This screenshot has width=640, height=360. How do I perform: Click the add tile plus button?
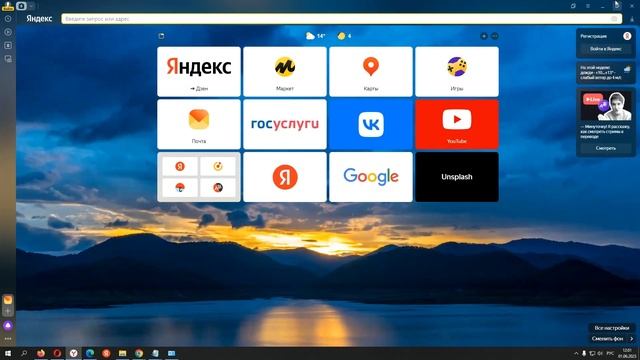484,36
